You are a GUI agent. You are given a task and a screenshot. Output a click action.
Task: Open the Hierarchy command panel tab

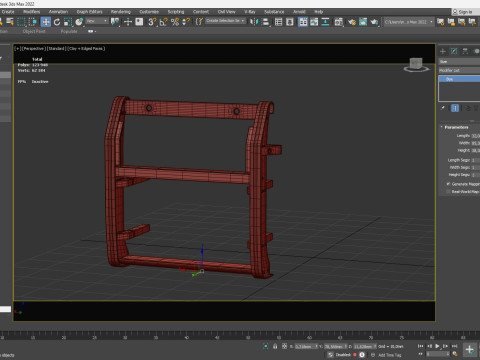[x=465, y=51]
